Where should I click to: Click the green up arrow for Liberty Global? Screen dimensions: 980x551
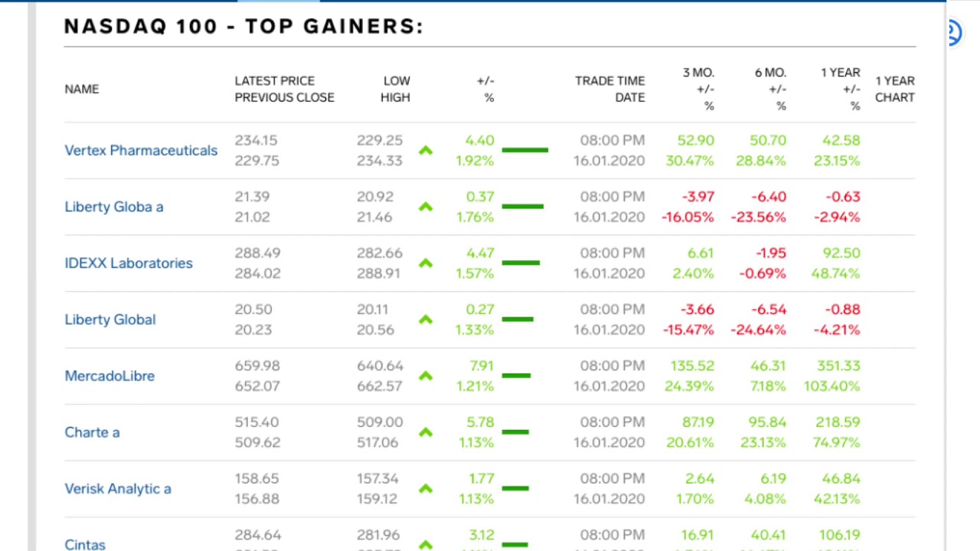coord(426,320)
